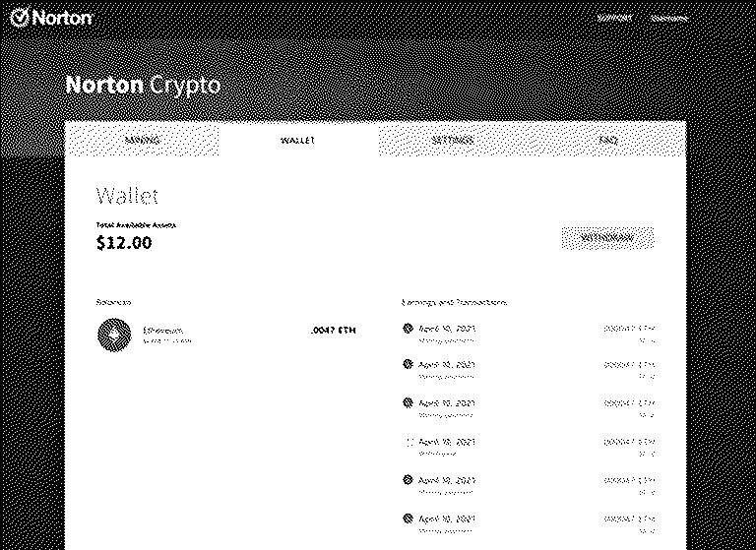The image size is (756, 550).
Task: Click the fifth transaction's mining payment icon
Action: pyautogui.click(x=408, y=479)
